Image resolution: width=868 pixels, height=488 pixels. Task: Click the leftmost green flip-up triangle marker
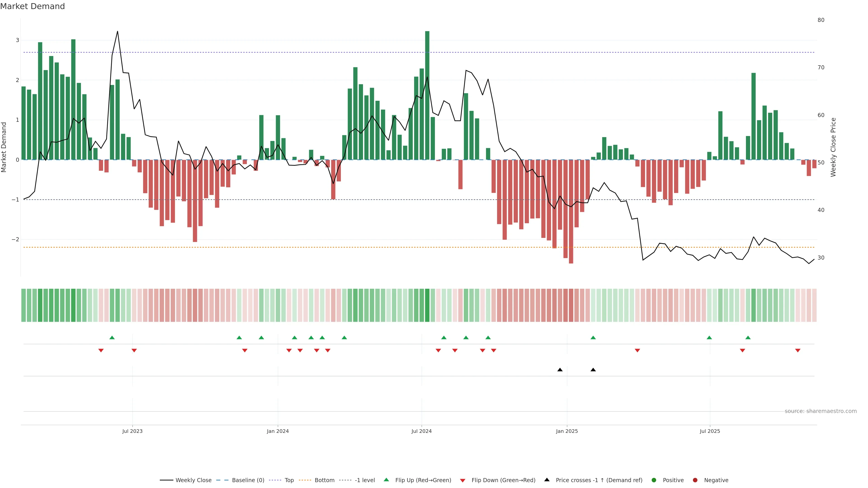pos(112,338)
